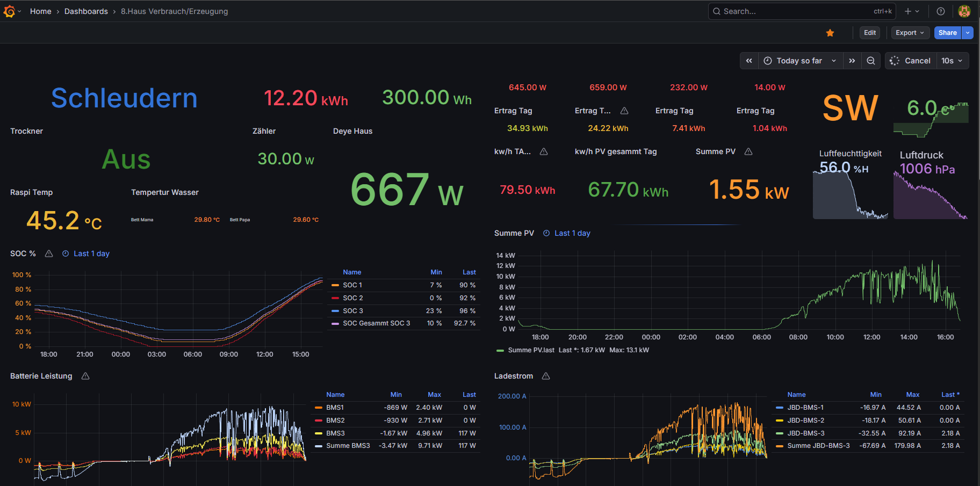This screenshot has width=980, height=486.
Task: Click the Grafana logo icon
Action: pyautogui.click(x=9, y=11)
